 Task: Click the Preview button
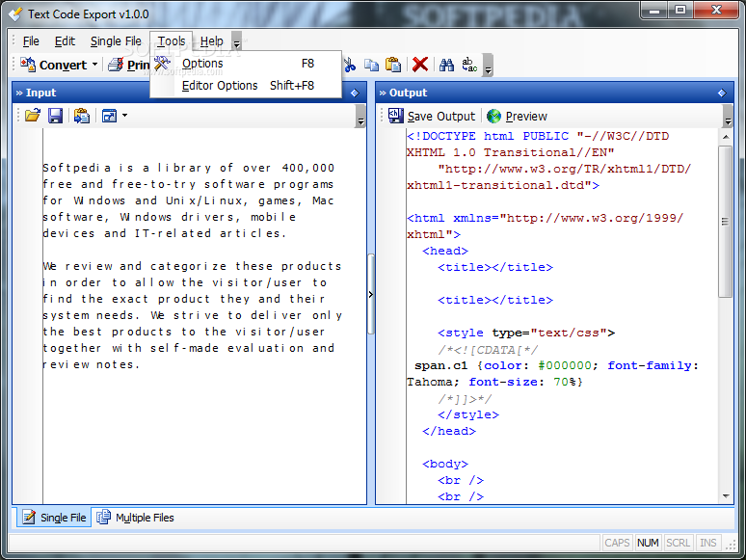coord(517,116)
